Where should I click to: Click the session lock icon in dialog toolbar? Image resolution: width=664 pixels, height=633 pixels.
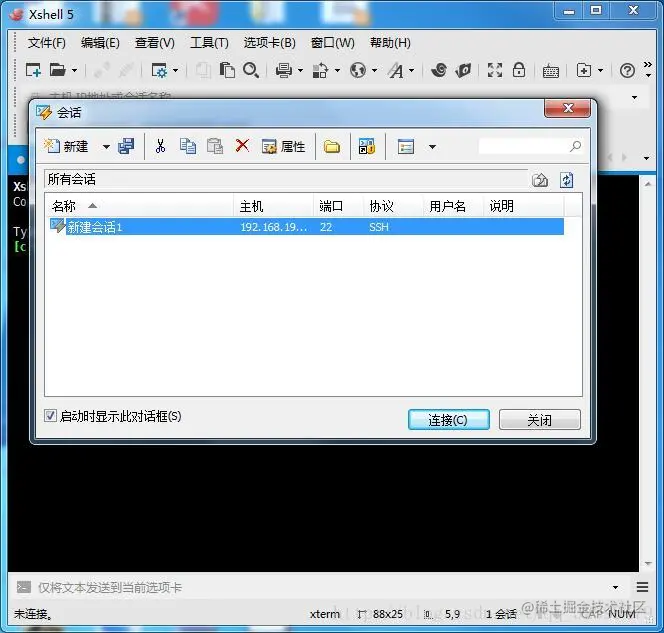tap(367, 147)
